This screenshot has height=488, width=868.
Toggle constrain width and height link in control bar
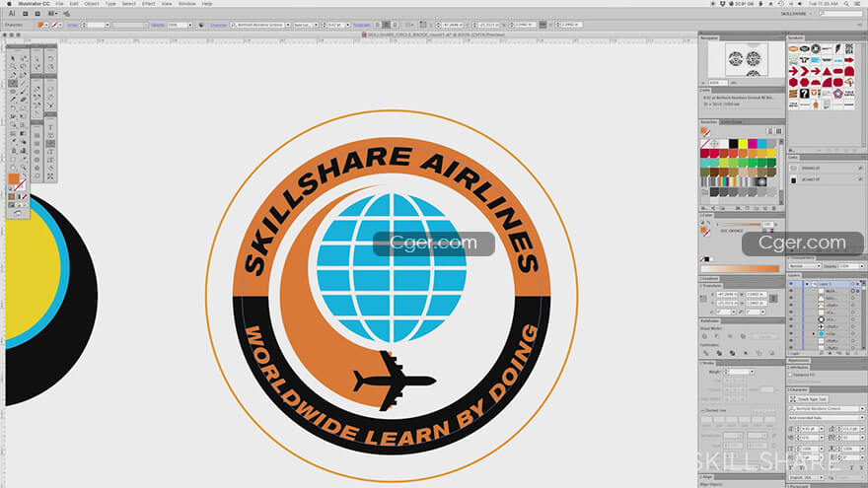543,25
